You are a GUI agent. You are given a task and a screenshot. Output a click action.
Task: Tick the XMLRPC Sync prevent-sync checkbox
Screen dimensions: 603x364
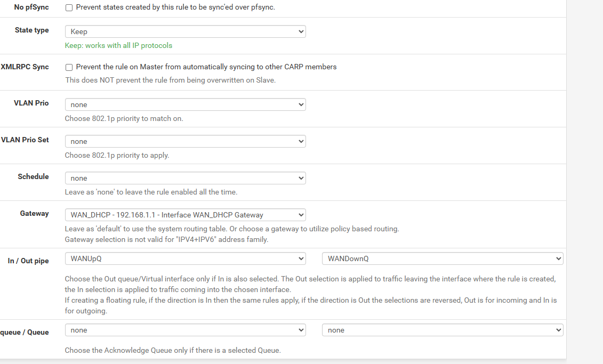pos(69,67)
